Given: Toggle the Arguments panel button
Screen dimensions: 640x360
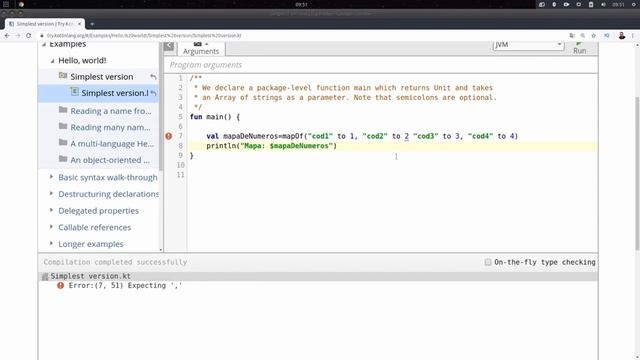Looking at the screenshot, I should click(201, 48).
